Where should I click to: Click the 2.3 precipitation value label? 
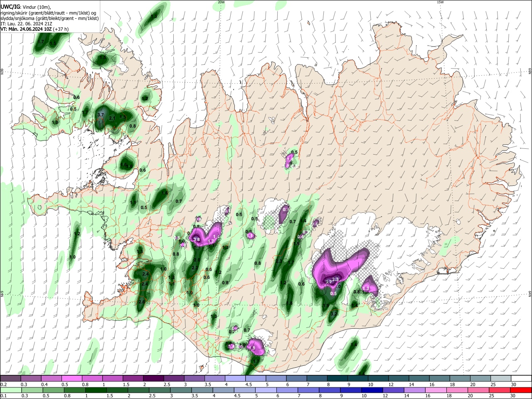pyautogui.click(x=279, y=261)
